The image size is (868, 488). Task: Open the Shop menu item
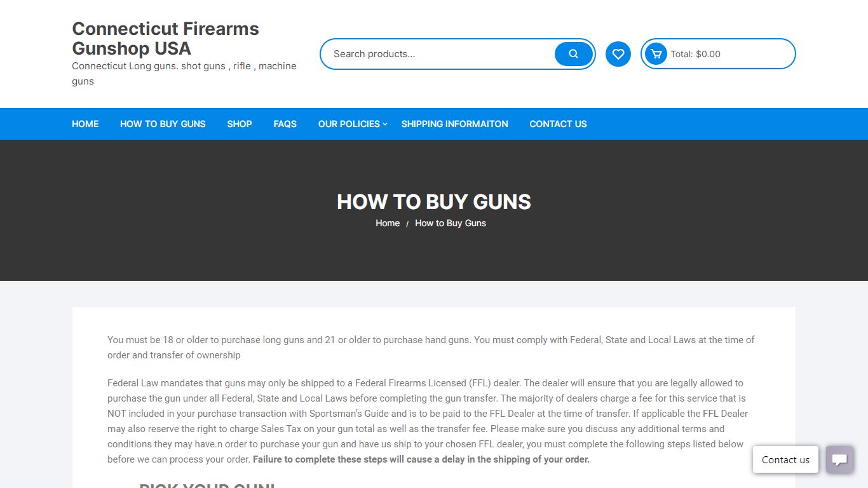240,124
